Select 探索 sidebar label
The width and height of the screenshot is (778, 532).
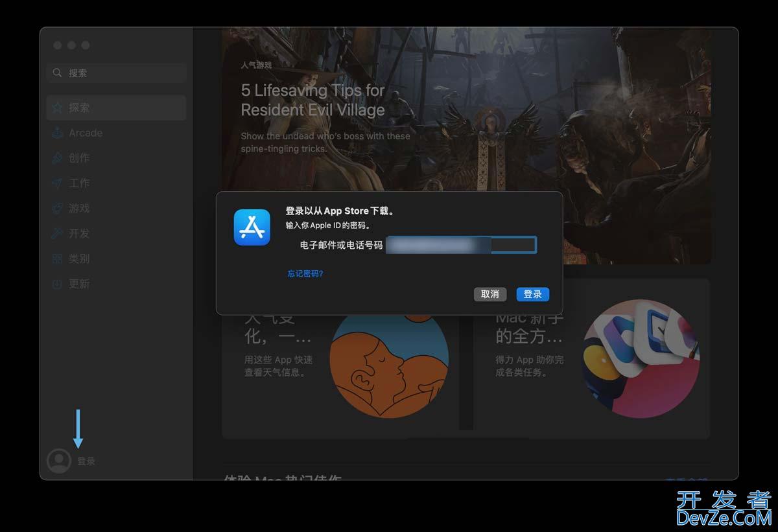[79, 108]
